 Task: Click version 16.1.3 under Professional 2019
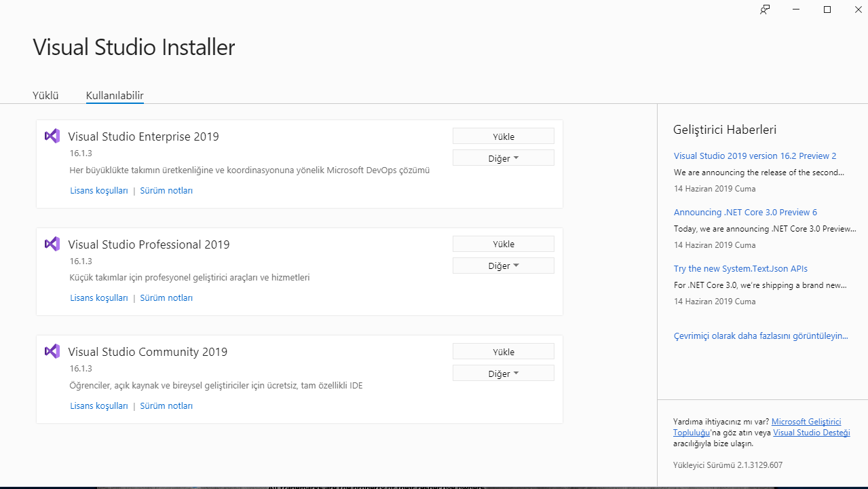pos(81,261)
